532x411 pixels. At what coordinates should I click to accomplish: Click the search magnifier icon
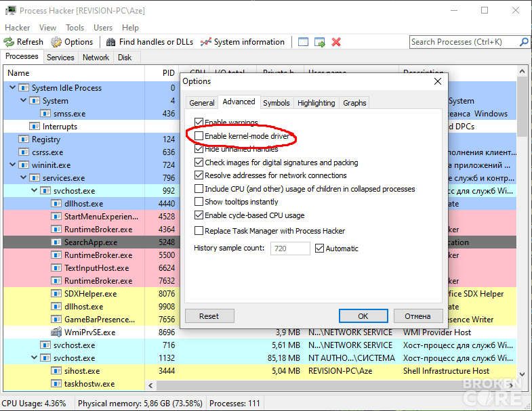point(523,42)
